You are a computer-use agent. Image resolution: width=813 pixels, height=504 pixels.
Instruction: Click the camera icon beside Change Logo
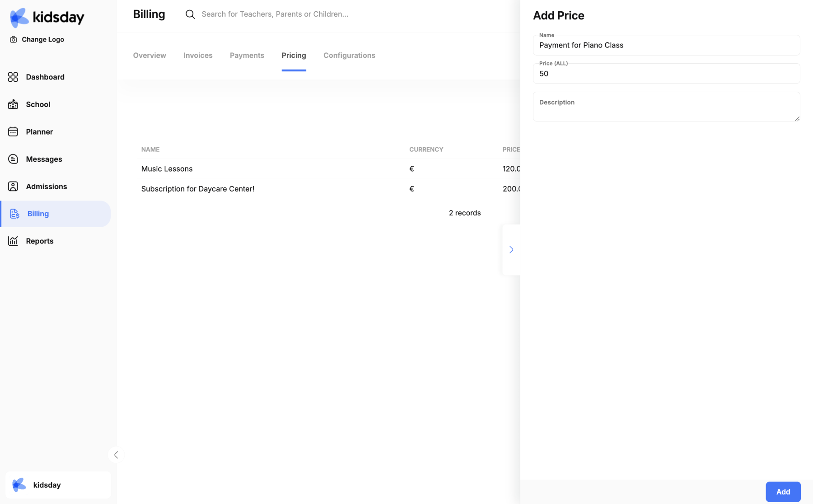pyautogui.click(x=14, y=40)
